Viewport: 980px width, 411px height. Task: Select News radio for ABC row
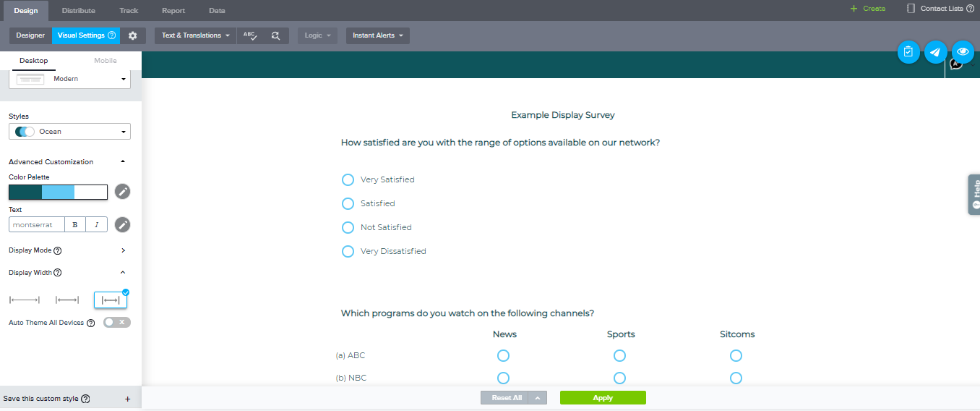point(503,355)
